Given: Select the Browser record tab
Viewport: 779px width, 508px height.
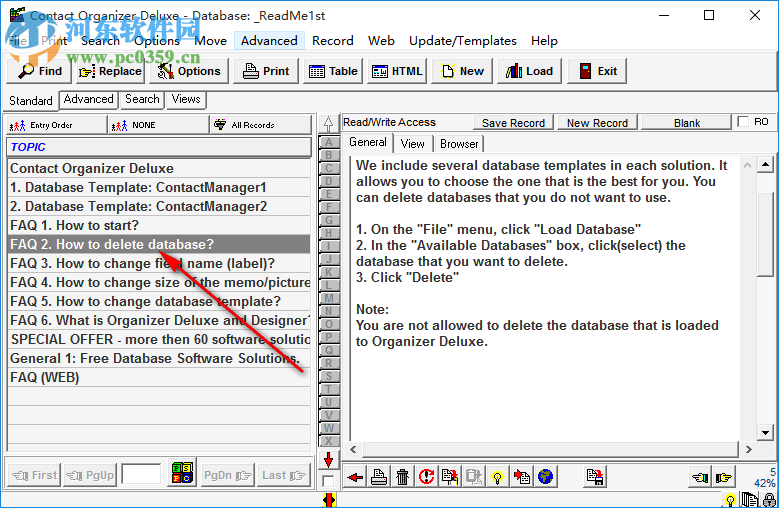Looking at the screenshot, I should [x=459, y=144].
